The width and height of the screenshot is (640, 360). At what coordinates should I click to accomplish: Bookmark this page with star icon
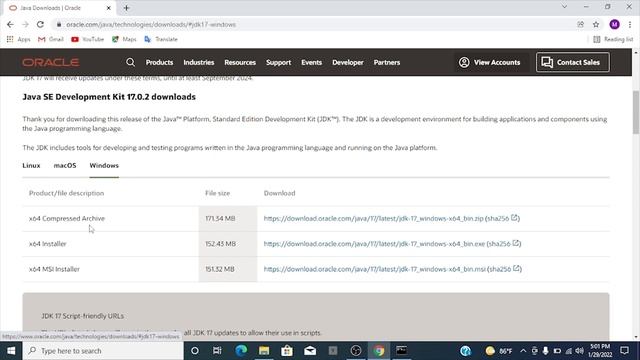click(x=596, y=24)
